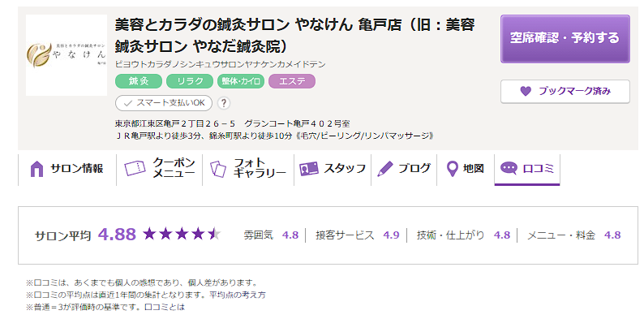The image size is (644, 319).
Task: Select the 整体・カイロ category tag
Action: (241, 81)
